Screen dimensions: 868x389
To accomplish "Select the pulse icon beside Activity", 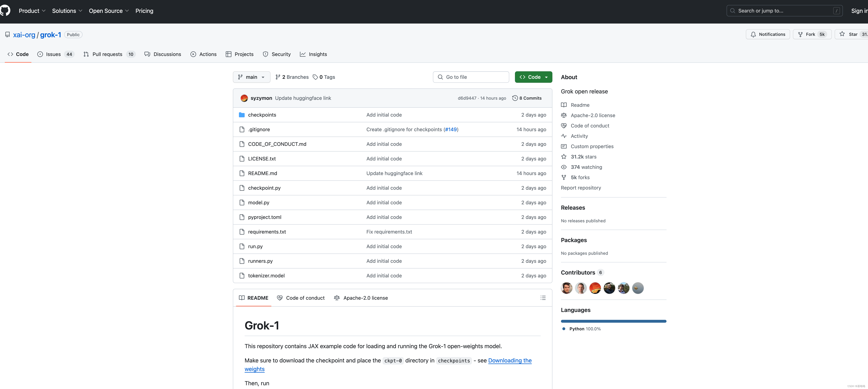I will pos(564,136).
